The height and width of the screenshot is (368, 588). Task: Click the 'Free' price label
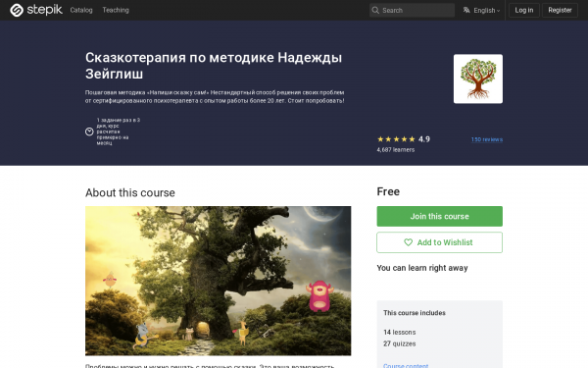coord(388,191)
